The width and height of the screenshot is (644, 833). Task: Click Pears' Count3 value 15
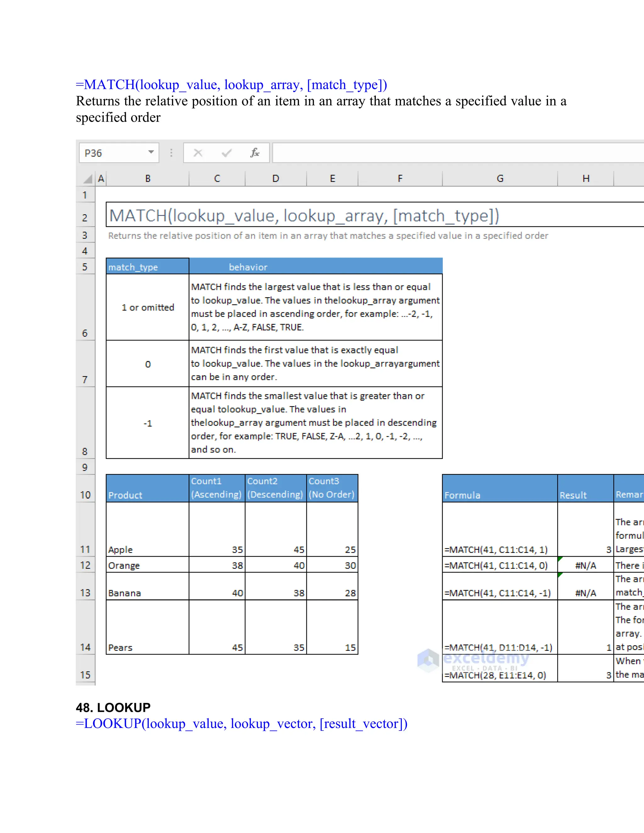[x=332, y=627]
